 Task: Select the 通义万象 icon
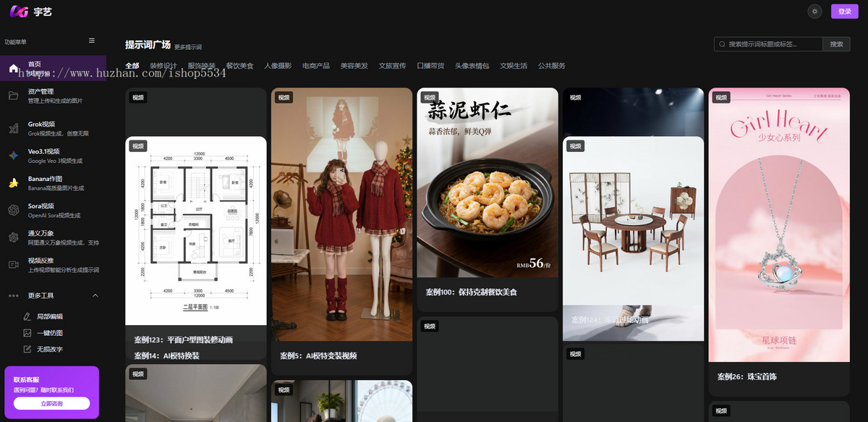coord(13,237)
